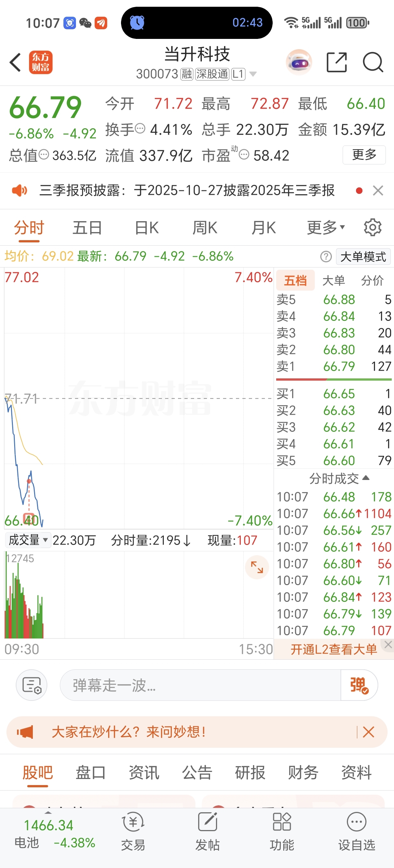This screenshot has height=868, width=394.
Task: Tap the 发帖 post icon
Action: 207,831
